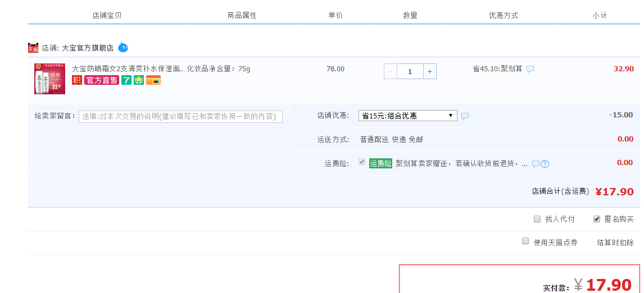The width and height of the screenshot is (644, 293).
Task: Click the Tmall cat logo icon
Action: coord(33,48)
